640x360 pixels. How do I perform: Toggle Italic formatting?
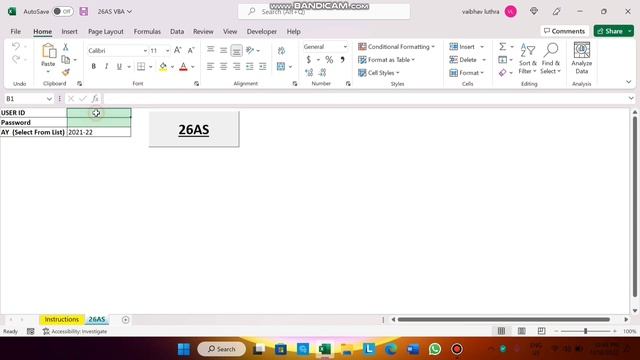coord(106,66)
